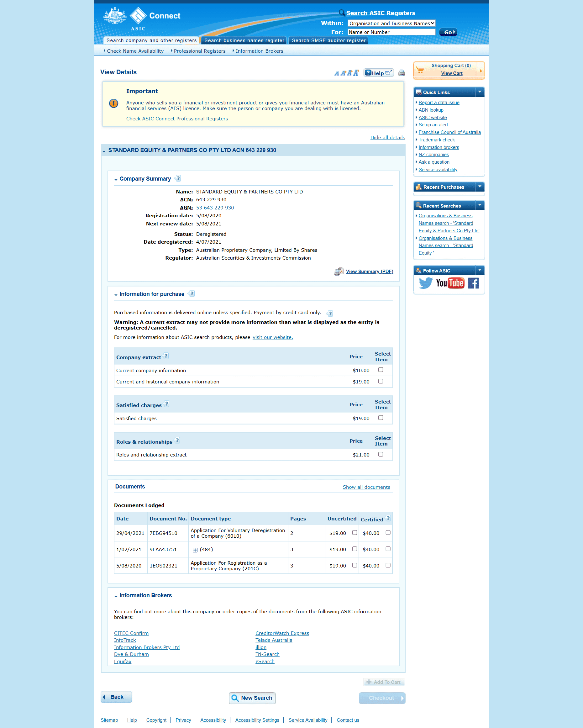Select Current company information checkbox
Image resolution: width=583 pixels, height=728 pixels.
[381, 370]
